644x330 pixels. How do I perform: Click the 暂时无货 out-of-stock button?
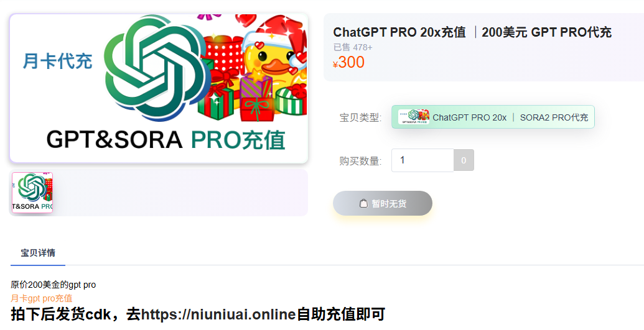[x=383, y=203]
